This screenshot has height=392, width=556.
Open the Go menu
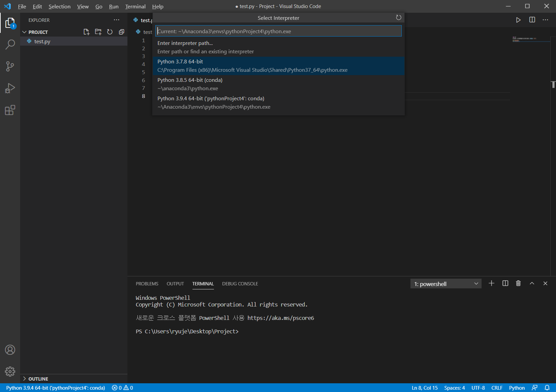click(99, 6)
